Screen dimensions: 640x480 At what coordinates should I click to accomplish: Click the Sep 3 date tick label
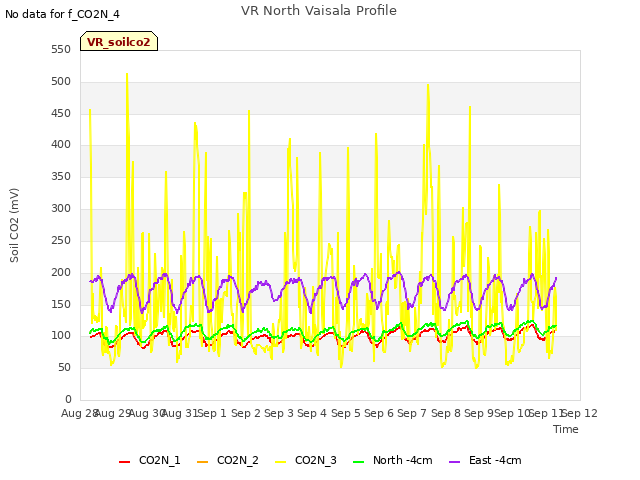coord(279,413)
